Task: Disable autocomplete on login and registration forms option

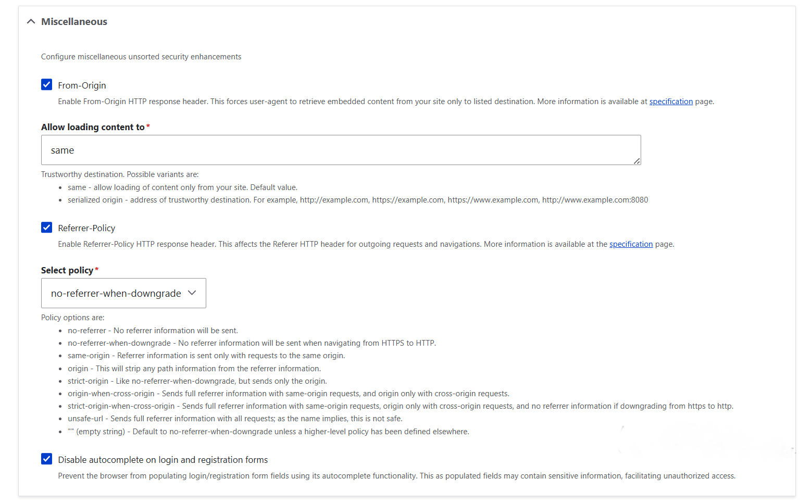Action: pyautogui.click(x=47, y=459)
